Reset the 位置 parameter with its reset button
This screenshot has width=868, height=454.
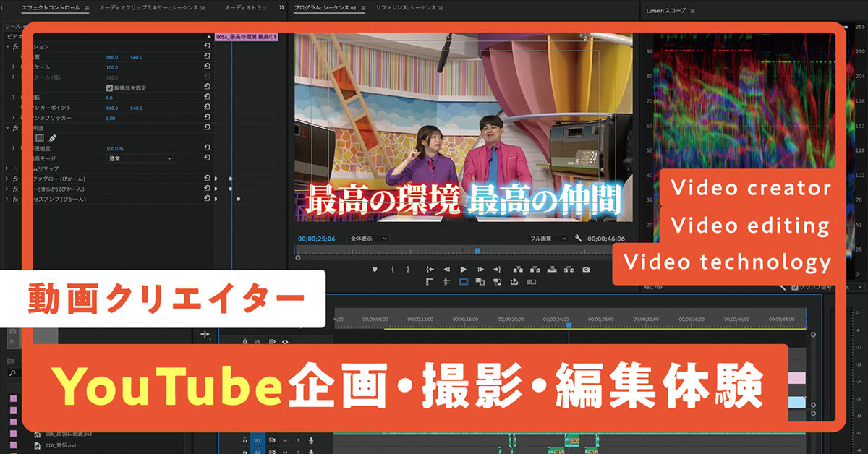207,56
